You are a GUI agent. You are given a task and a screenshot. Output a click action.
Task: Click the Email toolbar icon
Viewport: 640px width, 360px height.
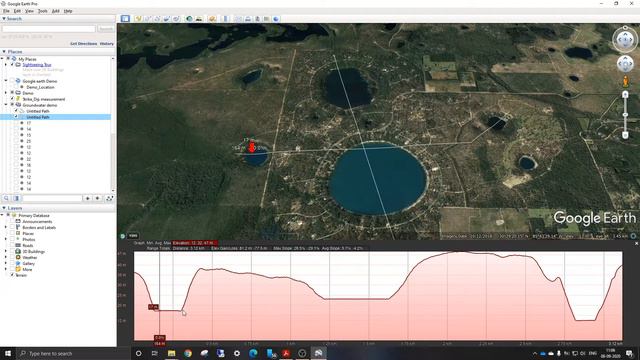(238, 19)
